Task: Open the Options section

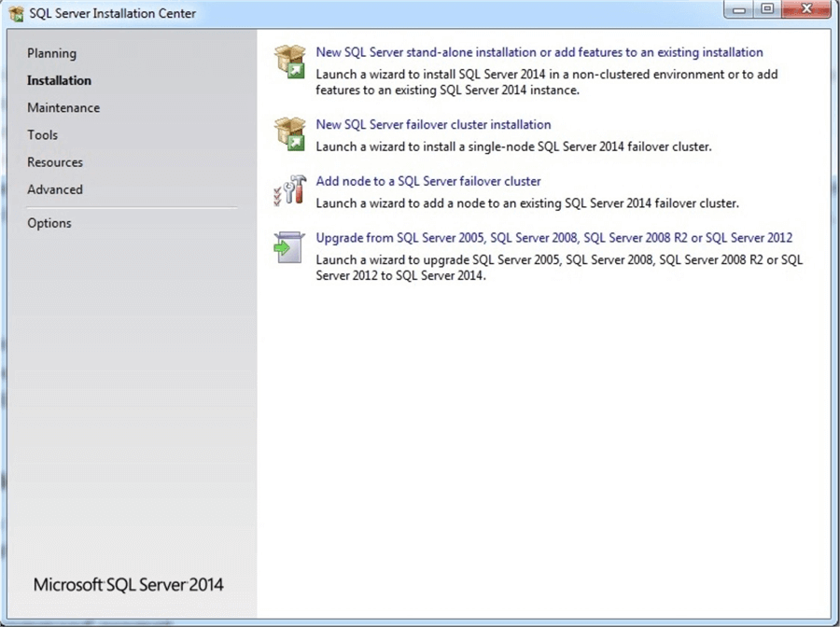Action: point(49,223)
